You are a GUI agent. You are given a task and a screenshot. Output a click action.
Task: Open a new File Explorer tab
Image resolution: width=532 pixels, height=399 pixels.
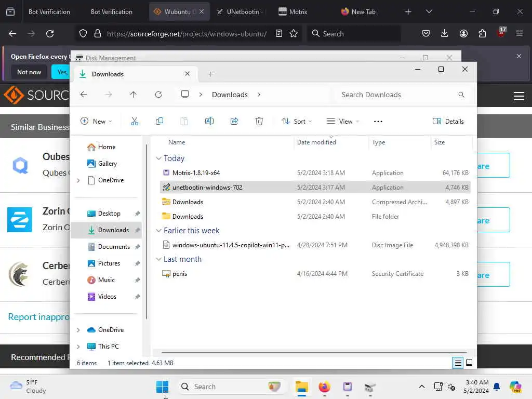click(x=210, y=74)
